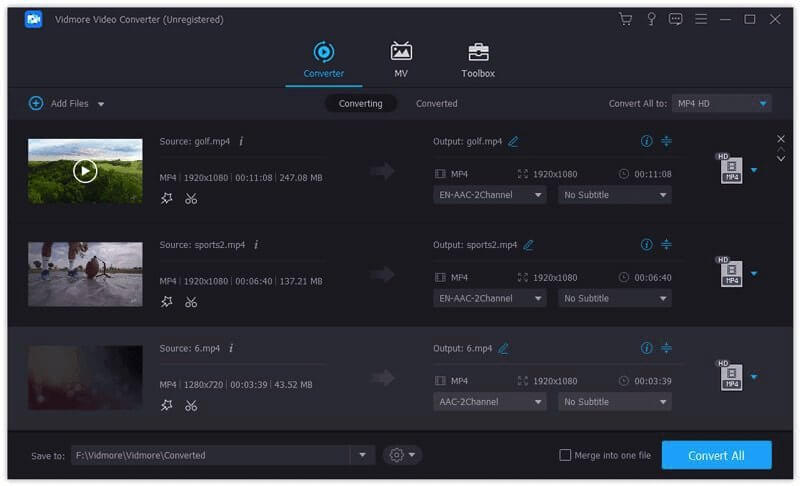The width and height of the screenshot is (800, 486).
Task: Open the No Subtitle dropdown for sports2.mp4
Action: [x=615, y=298]
